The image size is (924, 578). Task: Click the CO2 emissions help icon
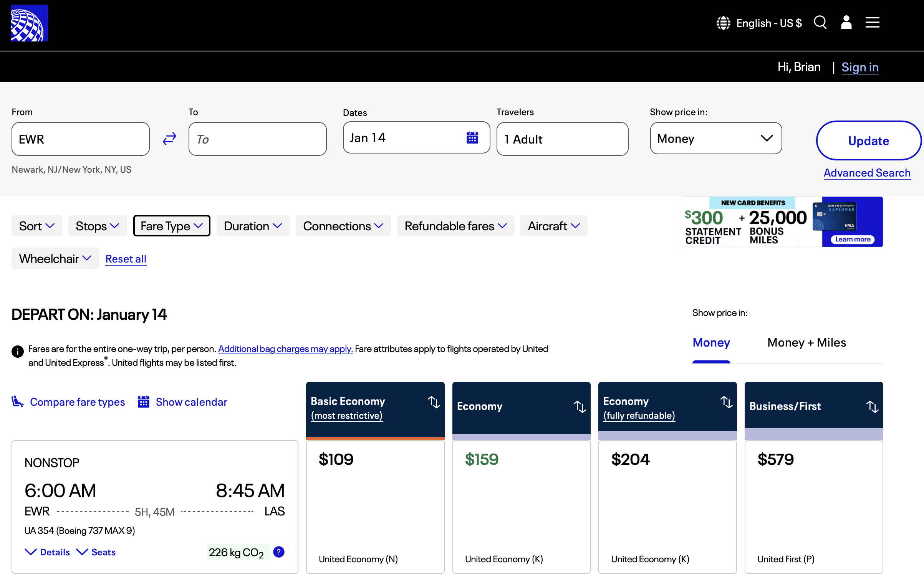(278, 552)
